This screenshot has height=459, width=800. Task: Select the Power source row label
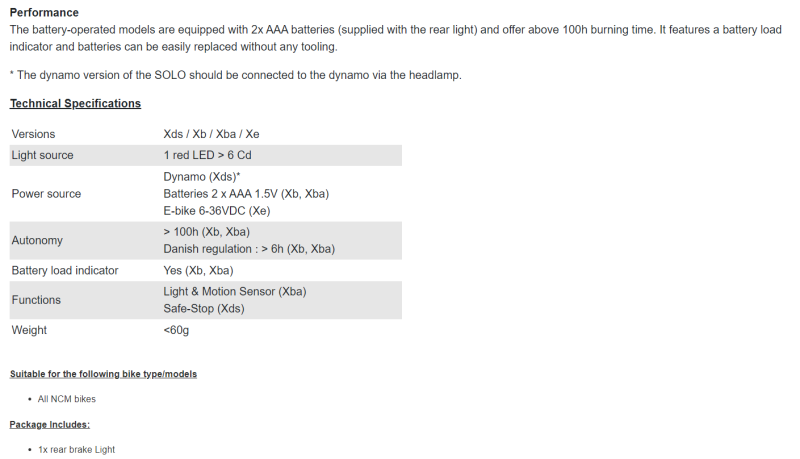46,194
